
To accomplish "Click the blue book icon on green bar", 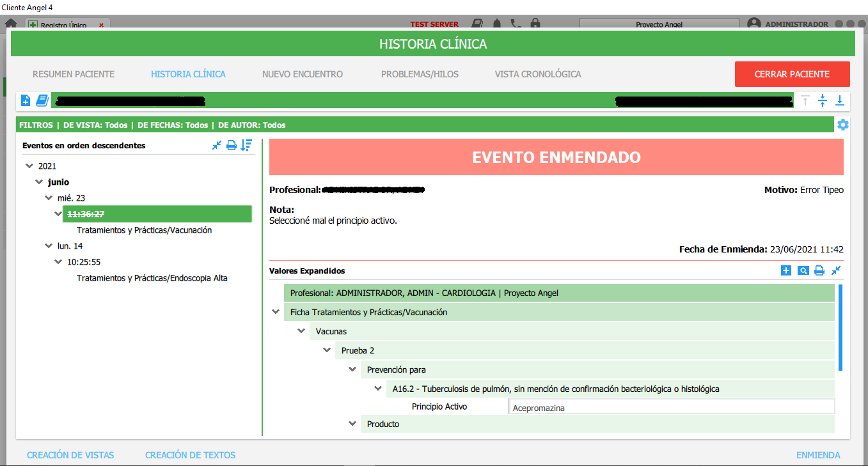I will 41,100.
